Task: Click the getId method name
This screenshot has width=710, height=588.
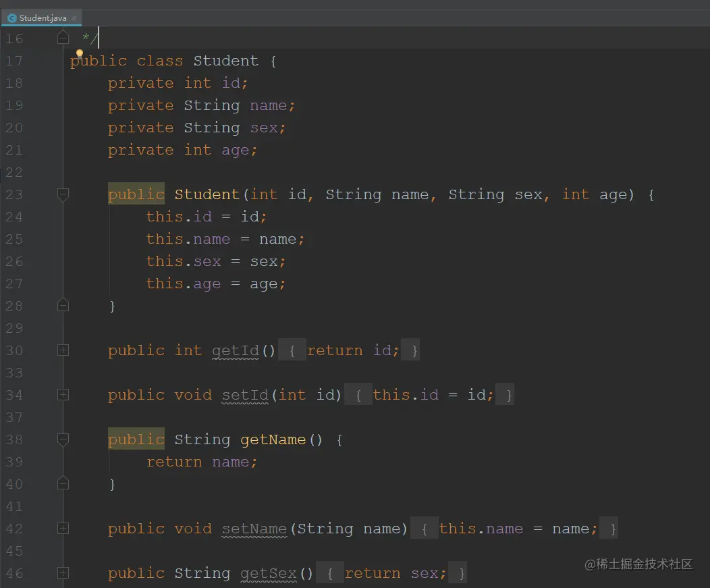Action: [236, 350]
